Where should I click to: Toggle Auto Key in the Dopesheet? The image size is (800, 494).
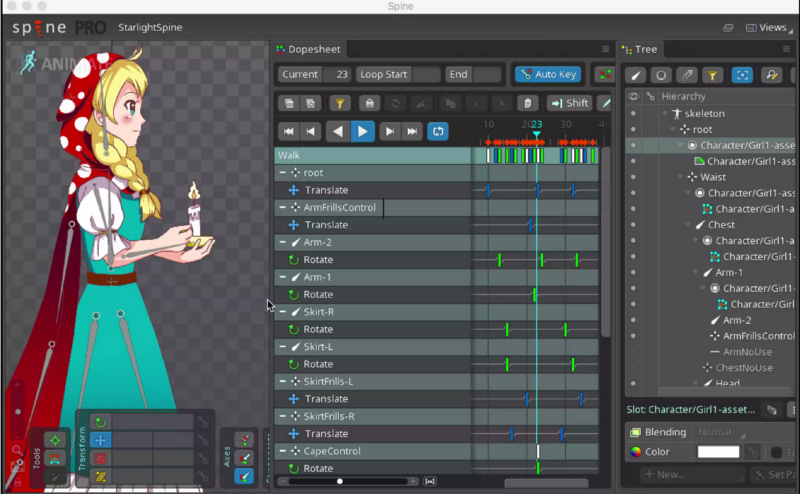[548, 75]
